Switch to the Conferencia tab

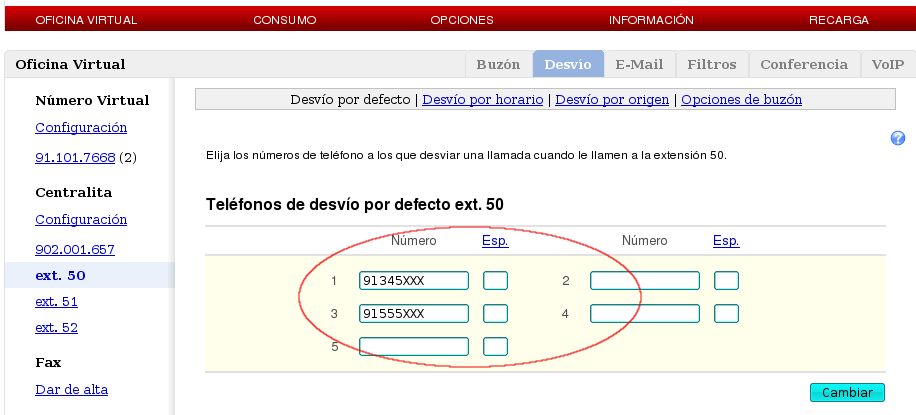point(803,64)
